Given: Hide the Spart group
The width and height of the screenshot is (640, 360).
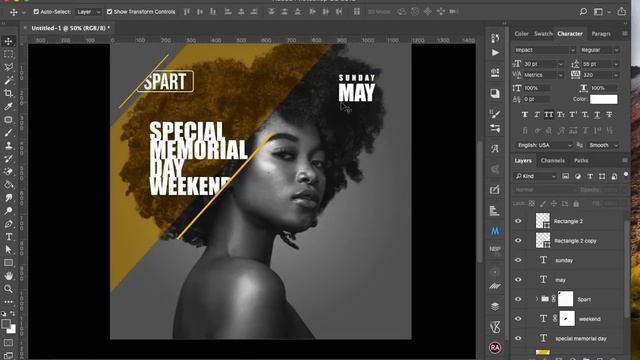Looking at the screenshot, I should [518, 299].
